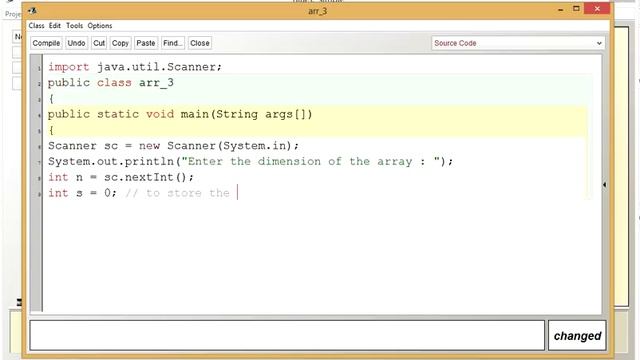Click the System.out.println line
This screenshot has height=360, width=640.
tap(251, 162)
